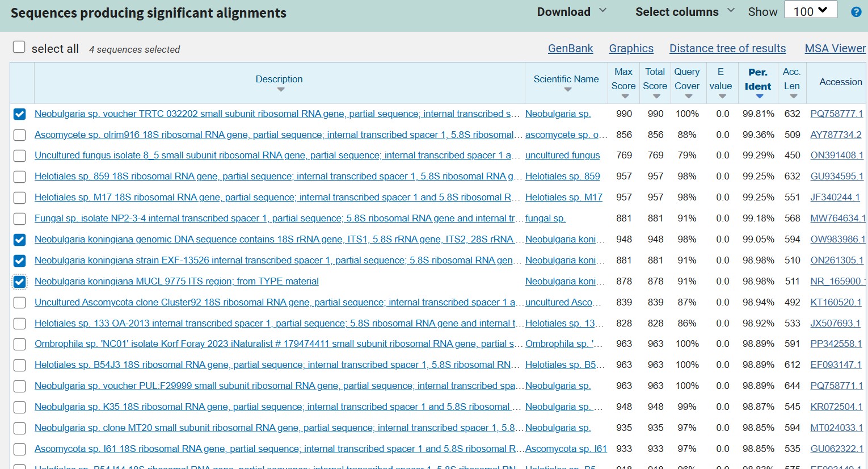
Task: Sort by Description using its arrow
Action: (x=280, y=90)
